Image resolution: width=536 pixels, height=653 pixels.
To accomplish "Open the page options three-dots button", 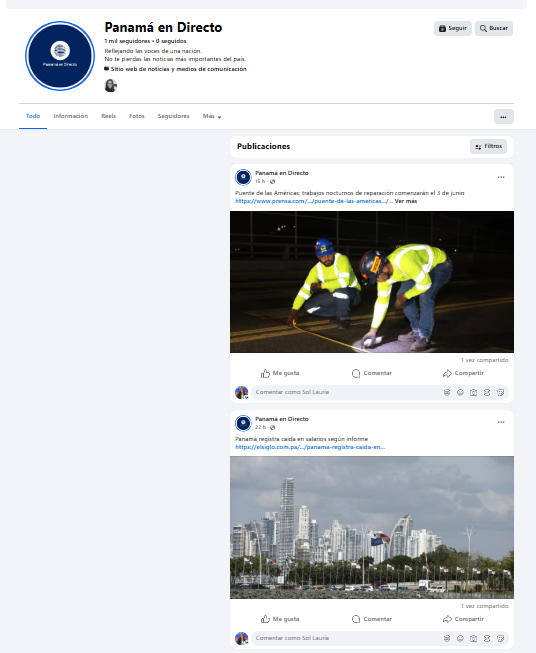I will (504, 117).
